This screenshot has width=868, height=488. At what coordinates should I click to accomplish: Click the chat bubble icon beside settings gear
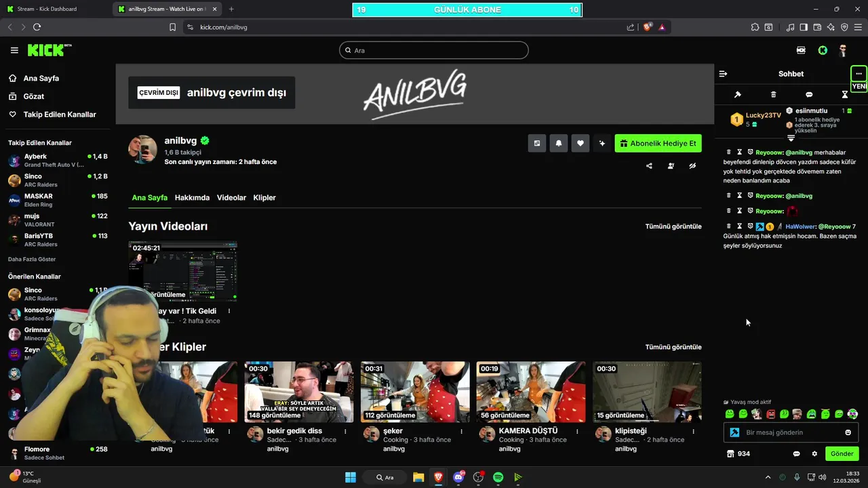(796, 453)
